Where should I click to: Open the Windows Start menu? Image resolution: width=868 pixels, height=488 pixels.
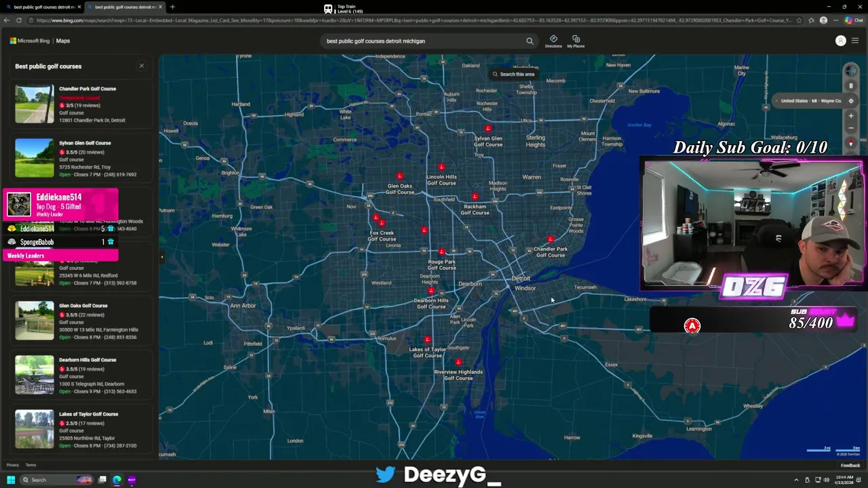tap(11, 480)
